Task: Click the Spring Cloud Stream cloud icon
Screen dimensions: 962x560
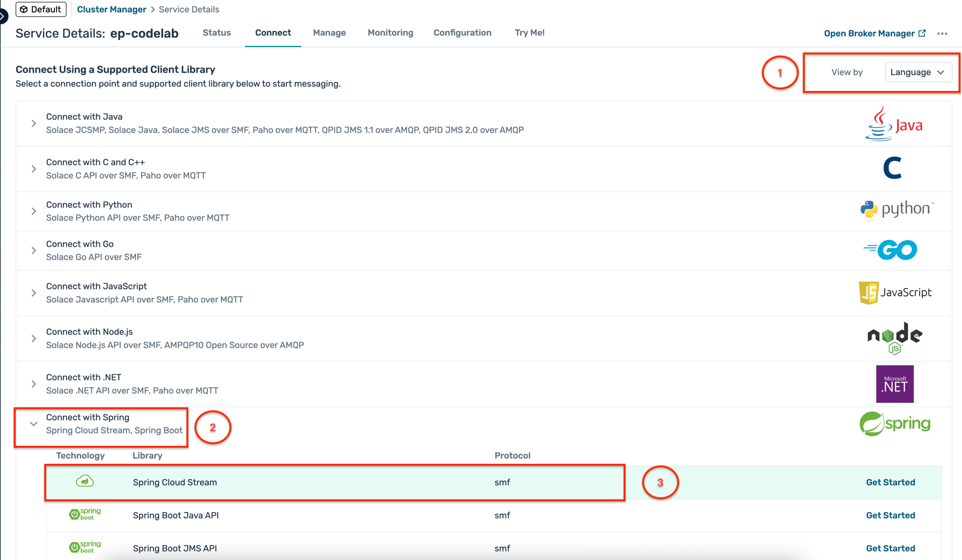Action: click(85, 481)
